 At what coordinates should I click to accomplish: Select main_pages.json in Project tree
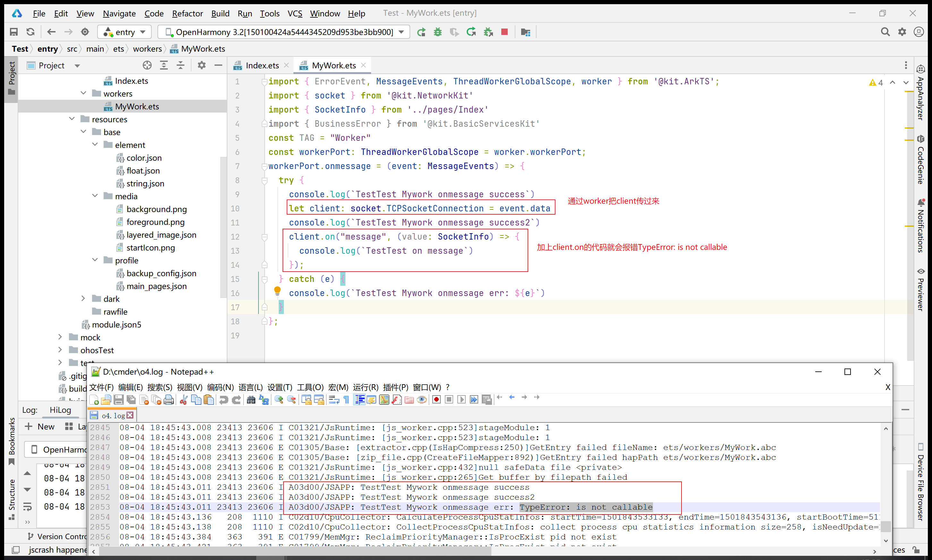(157, 286)
